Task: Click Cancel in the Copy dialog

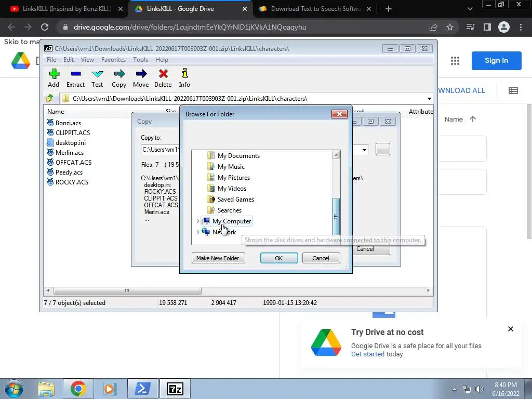Action: [365, 249]
